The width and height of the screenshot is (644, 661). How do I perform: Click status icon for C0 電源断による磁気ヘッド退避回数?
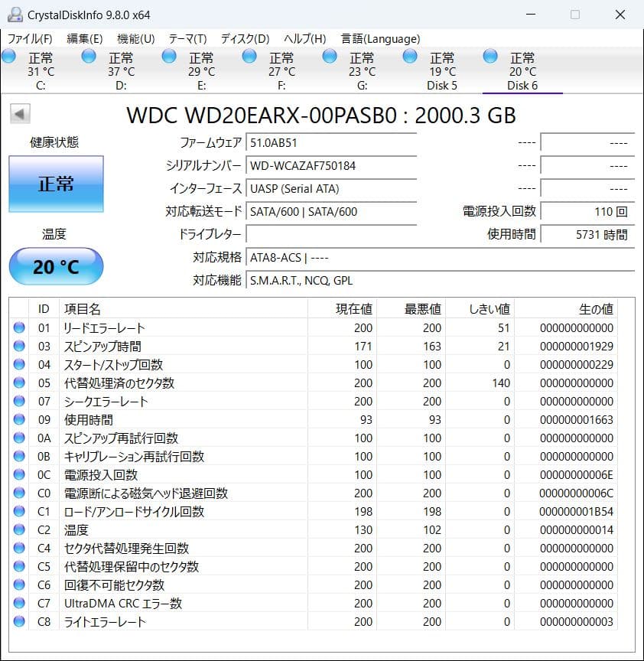pos(19,493)
